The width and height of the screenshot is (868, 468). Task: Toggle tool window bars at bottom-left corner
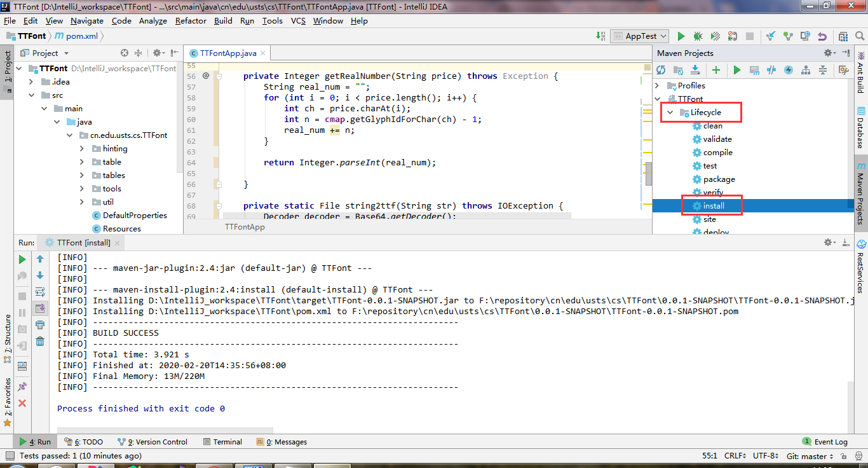point(9,456)
